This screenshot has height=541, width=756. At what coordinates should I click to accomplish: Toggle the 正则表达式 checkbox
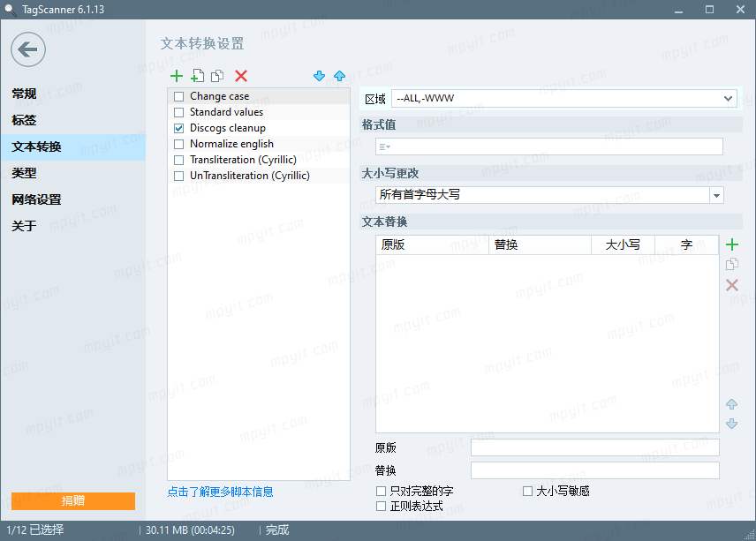[x=381, y=507]
